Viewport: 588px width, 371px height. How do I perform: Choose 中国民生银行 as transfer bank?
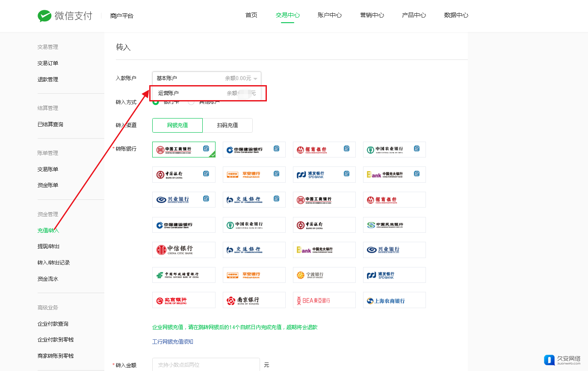point(394,225)
